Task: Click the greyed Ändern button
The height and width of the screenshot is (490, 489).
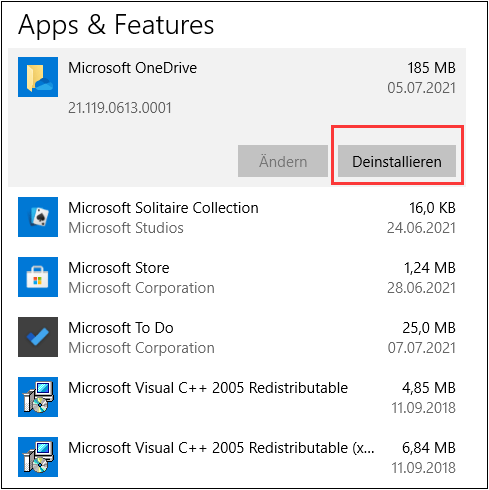Action: point(283,161)
